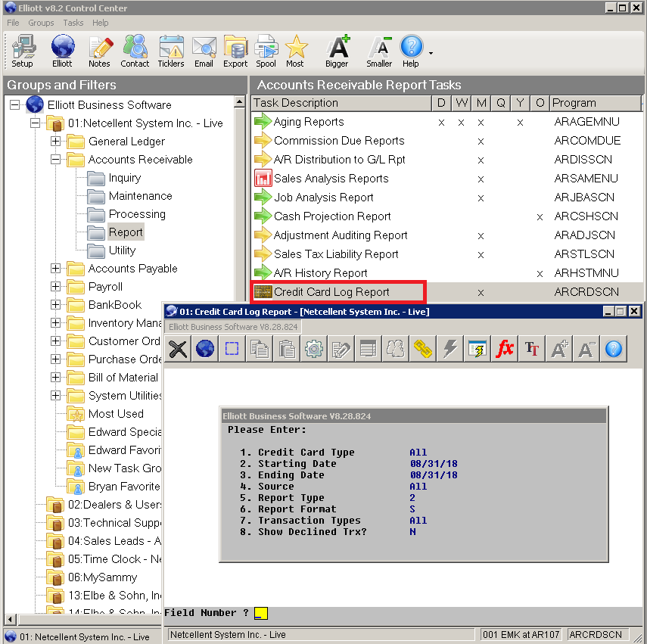The image size is (647, 644).
Task: Click the D column header
Action: click(x=441, y=103)
